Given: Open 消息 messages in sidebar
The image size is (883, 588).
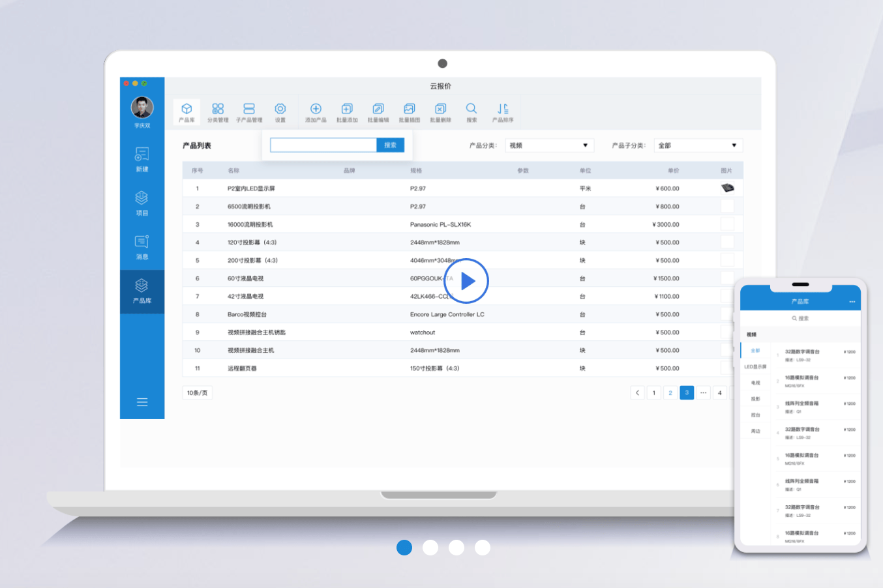Looking at the screenshot, I should (142, 247).
